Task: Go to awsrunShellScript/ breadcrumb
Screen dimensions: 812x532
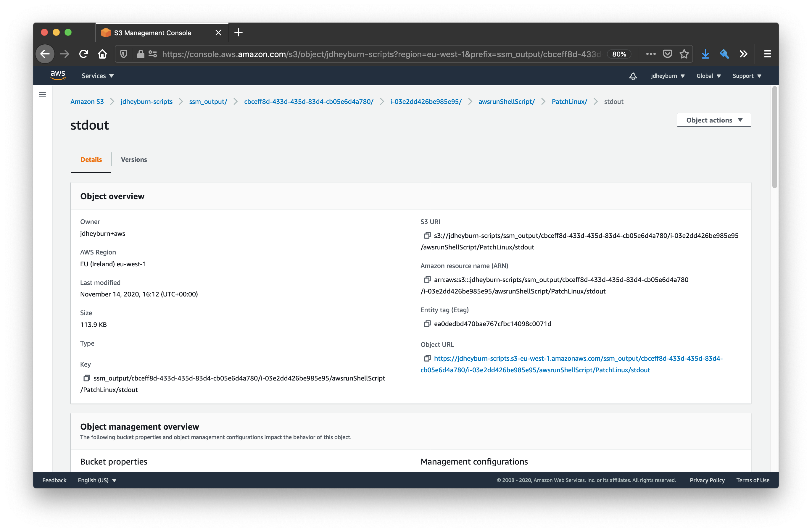Action: (506, 101)
